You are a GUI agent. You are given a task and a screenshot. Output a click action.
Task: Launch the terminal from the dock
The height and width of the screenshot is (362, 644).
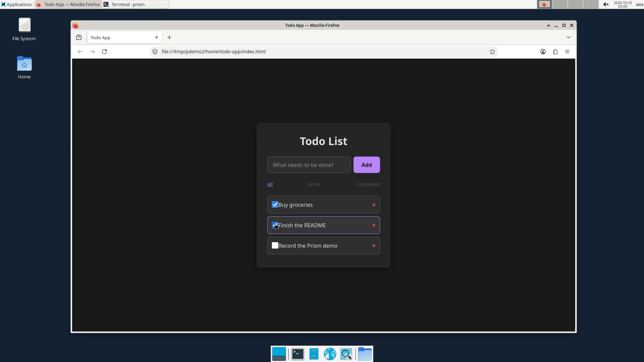pos(298,354)
